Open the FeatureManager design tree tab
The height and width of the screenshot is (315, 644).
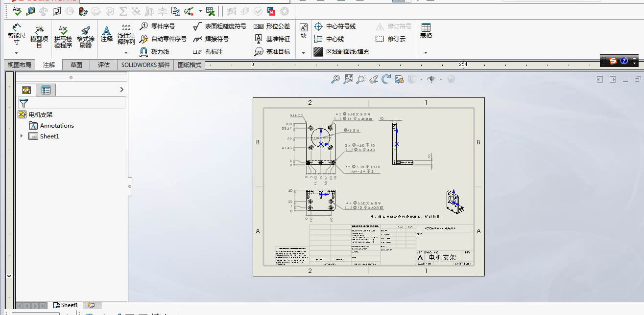[x=26, y=90]
